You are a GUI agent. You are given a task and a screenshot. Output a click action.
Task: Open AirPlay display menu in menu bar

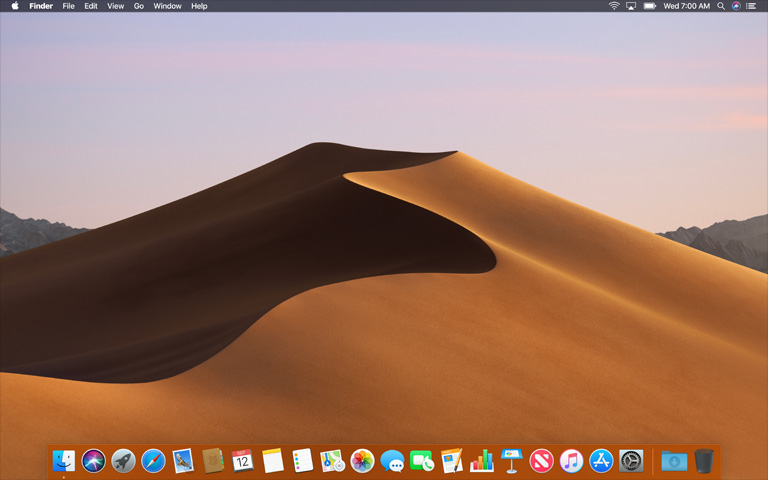click(x=631, y=6)
